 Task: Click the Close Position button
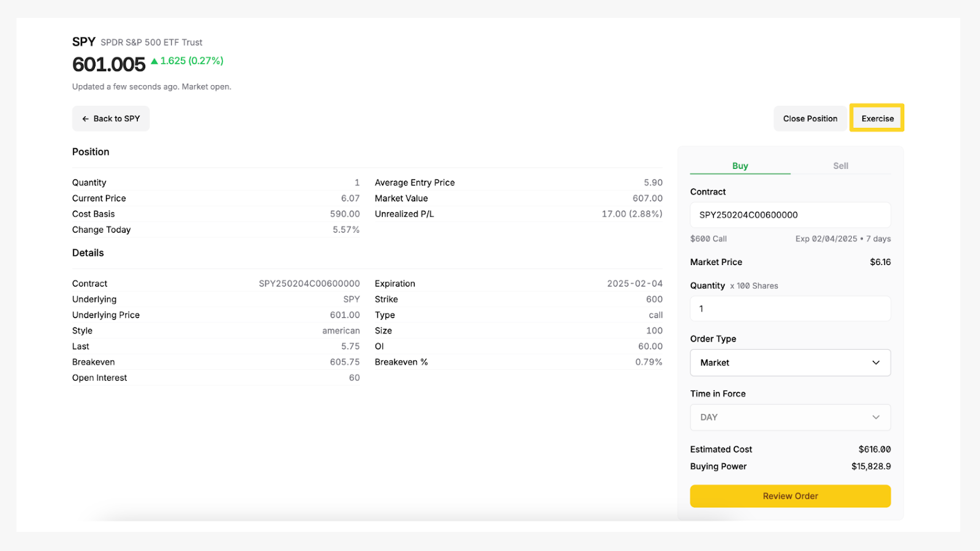click(x=810, y=119)
